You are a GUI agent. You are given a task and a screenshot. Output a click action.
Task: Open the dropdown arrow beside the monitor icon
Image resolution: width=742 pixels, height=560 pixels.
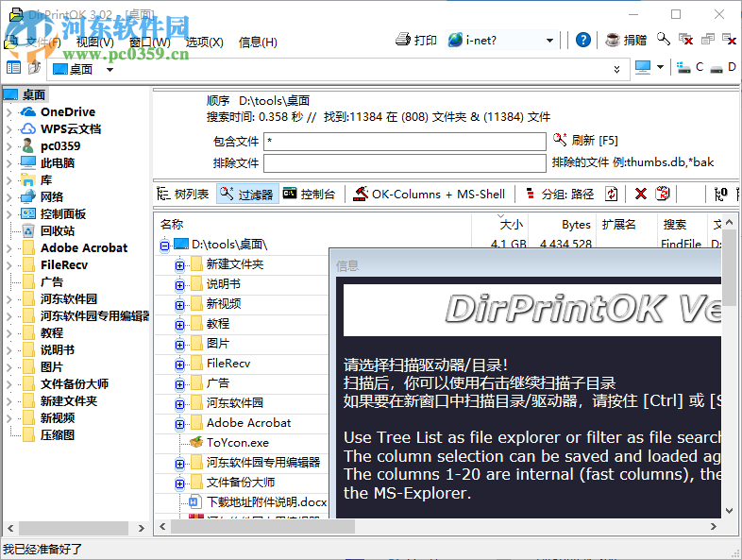tap(660, 67)
